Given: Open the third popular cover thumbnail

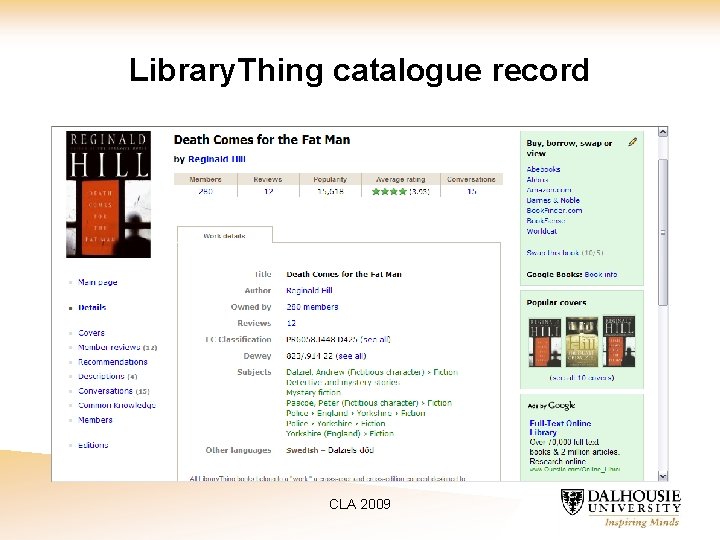Looking at the screenshot, I should tap(619, 342).
